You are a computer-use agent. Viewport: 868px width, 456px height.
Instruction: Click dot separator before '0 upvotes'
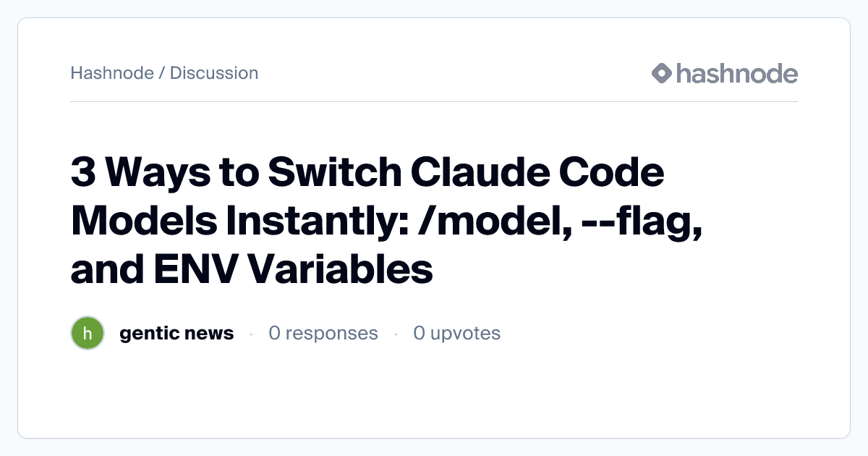click(396, 334)
